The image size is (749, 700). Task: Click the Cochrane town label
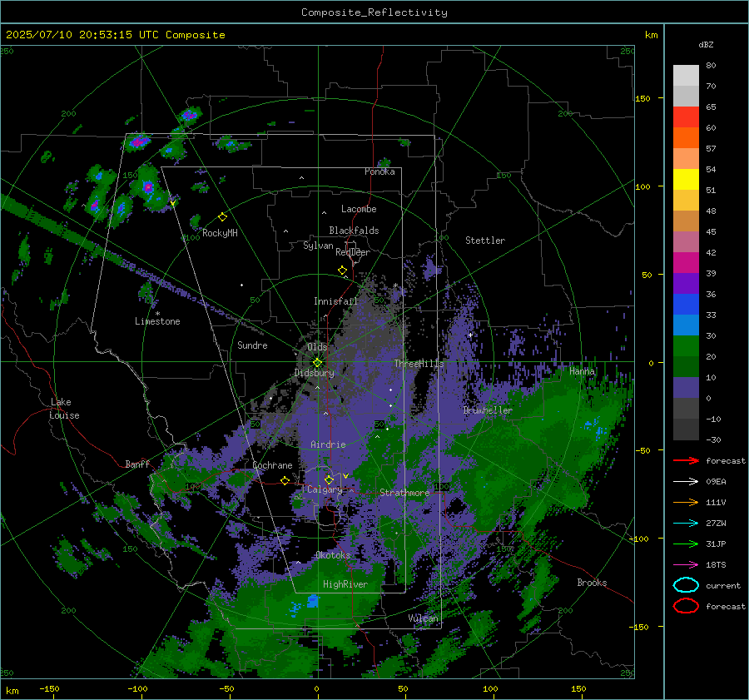[x=272, y=465]
